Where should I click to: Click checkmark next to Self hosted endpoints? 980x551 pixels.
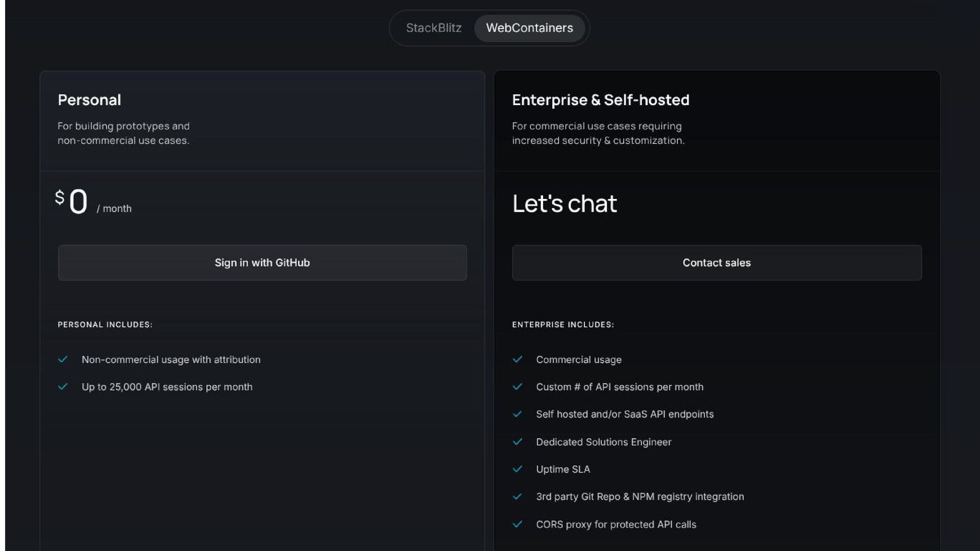tap(517, 414)
